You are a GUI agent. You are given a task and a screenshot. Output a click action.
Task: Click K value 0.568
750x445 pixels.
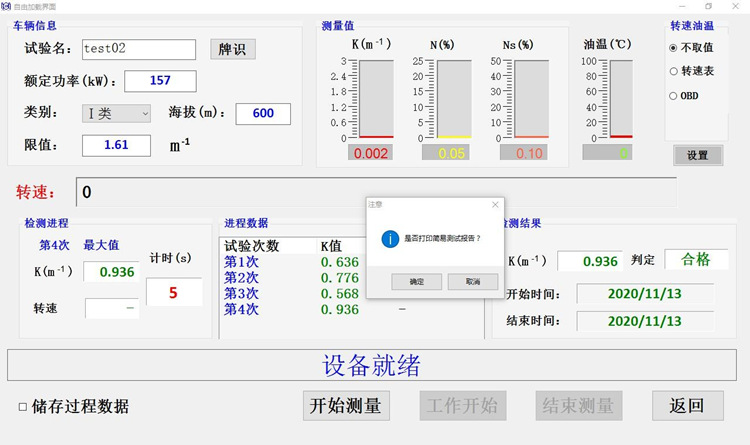point(340,294)
